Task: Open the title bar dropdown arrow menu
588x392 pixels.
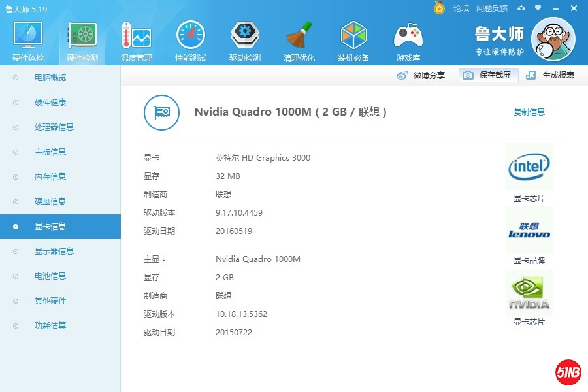Action: [x=537, y=8]
